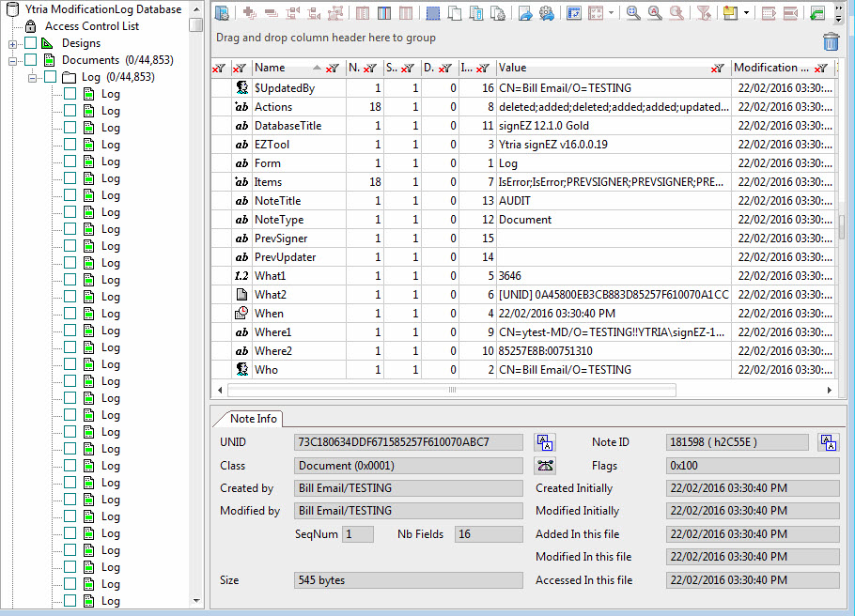Click the copy icon beside the UNID field
Screen dimensions: 855x616
pos(545,441)
